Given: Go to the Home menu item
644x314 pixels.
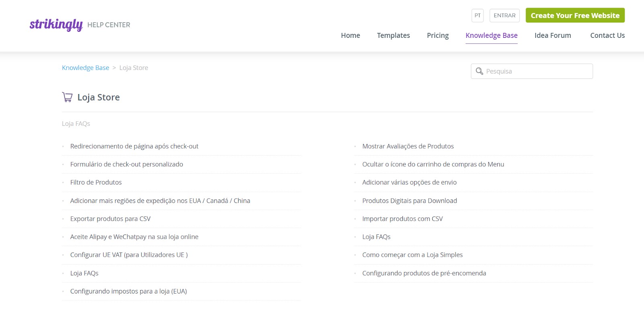Looking at the screenshot, I should [x=350, y=35].
